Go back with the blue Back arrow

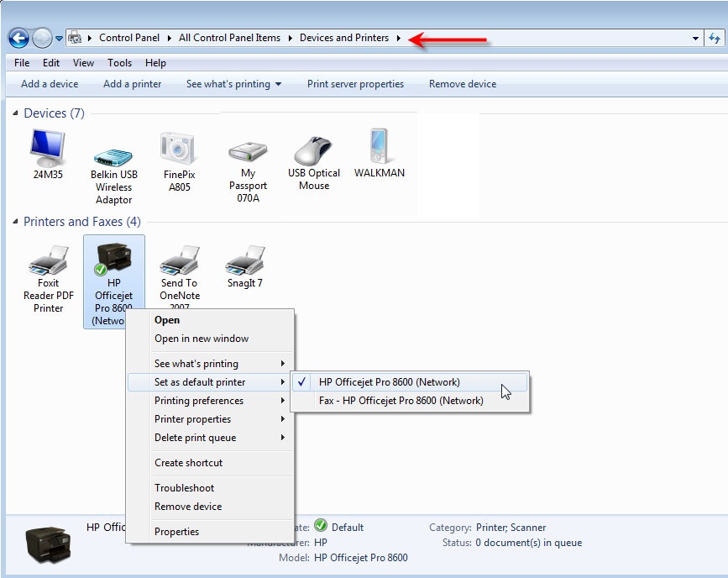tap(18, 38)
